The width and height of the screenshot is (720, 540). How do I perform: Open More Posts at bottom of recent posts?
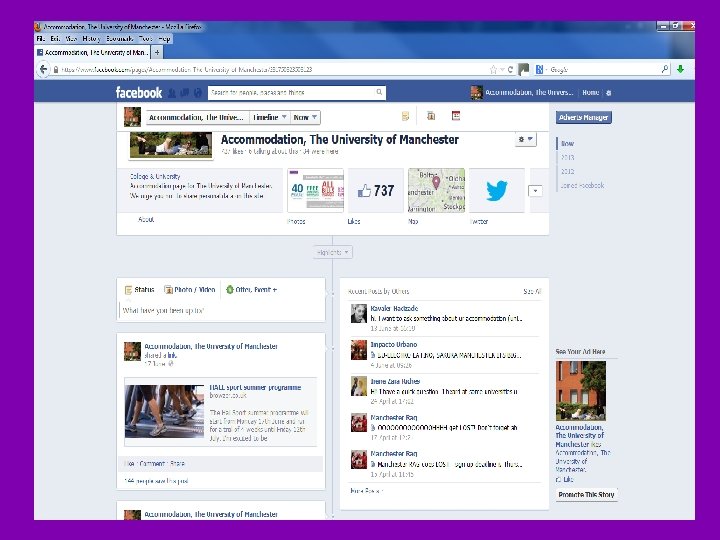366,491
